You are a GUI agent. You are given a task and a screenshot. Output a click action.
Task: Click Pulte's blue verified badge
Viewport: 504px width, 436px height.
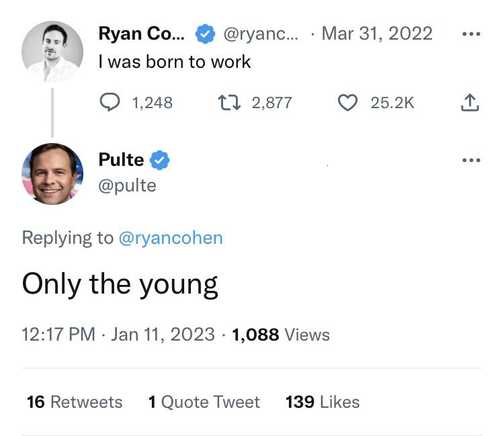[x=159, y=160]
